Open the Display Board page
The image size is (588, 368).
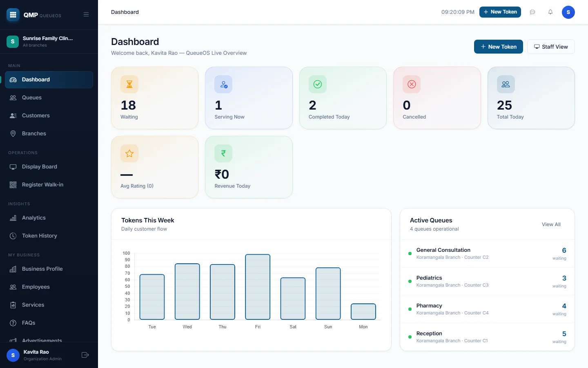(x=49, y=167)
